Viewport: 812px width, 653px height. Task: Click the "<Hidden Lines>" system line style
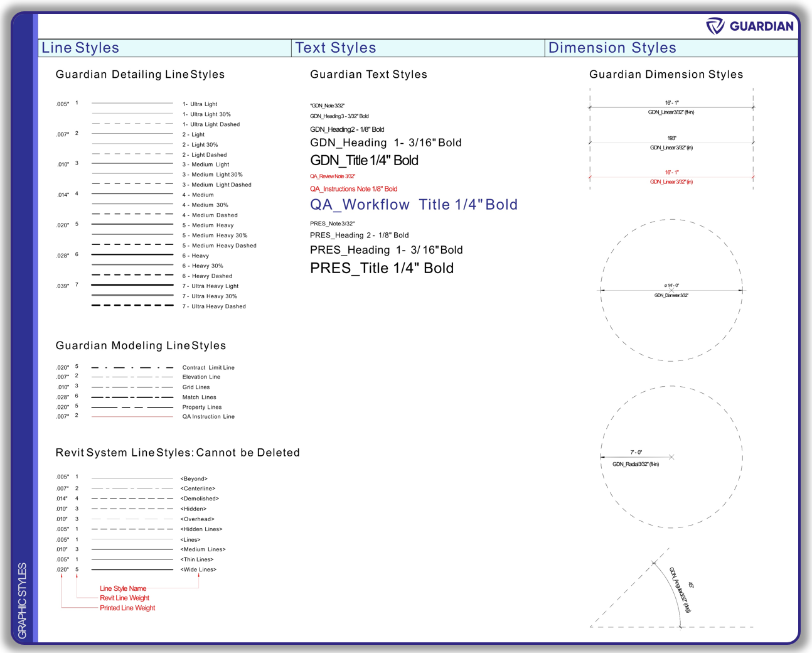click(201, 529)
